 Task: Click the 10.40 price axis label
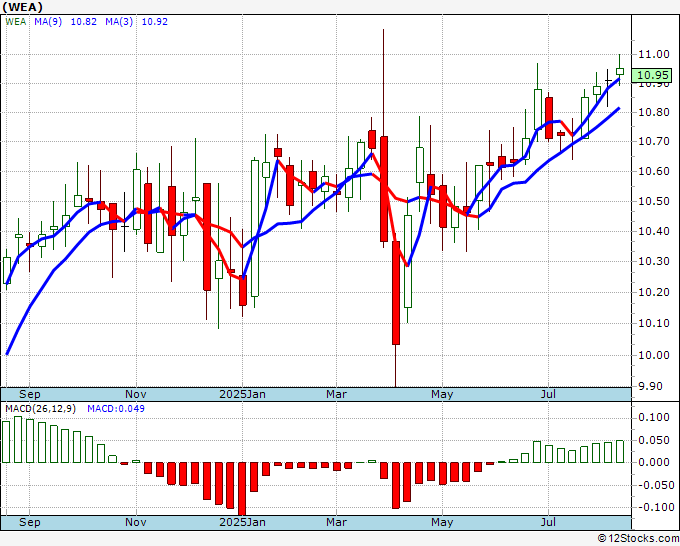tap(654, 231)
